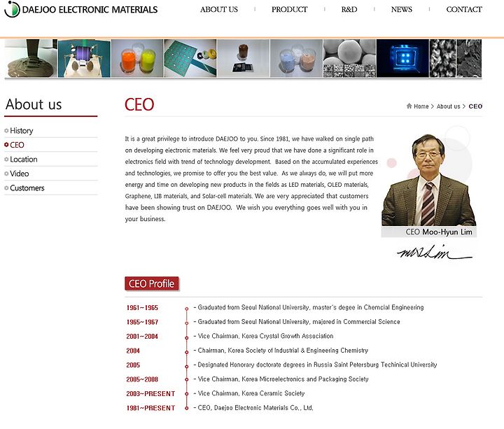Click the 2005~2008 timeline year
The height and width of the screenshot is (429, 504).
tap(142, 379)
